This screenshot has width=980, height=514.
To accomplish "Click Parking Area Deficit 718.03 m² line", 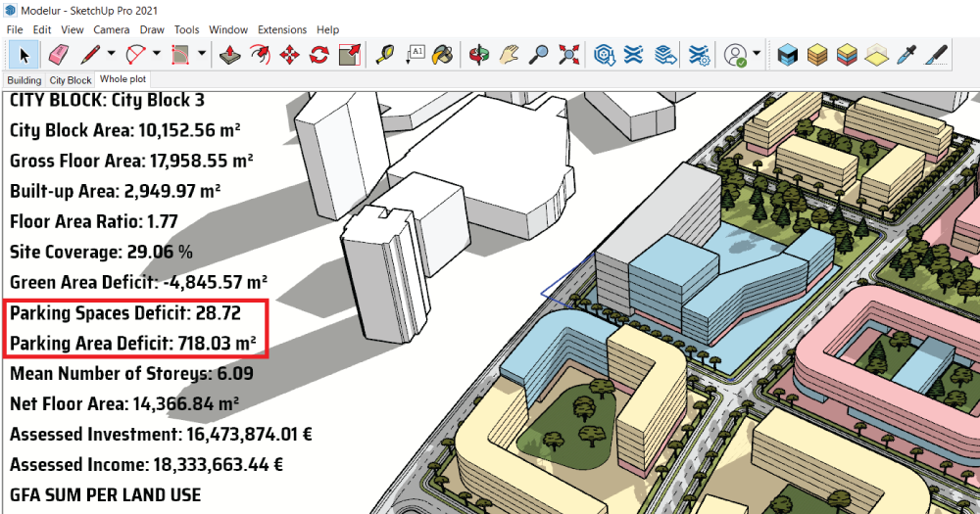I will click(133, 343).
